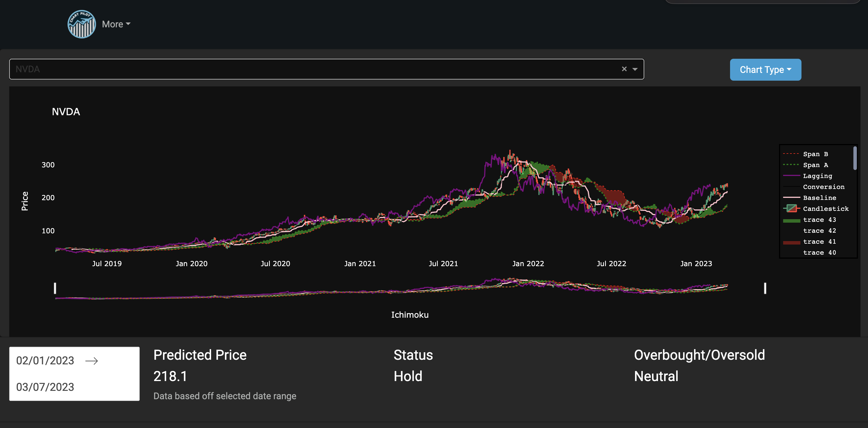
Task: Click the Jul 2019 axis tick label
Action: (107, 264)
